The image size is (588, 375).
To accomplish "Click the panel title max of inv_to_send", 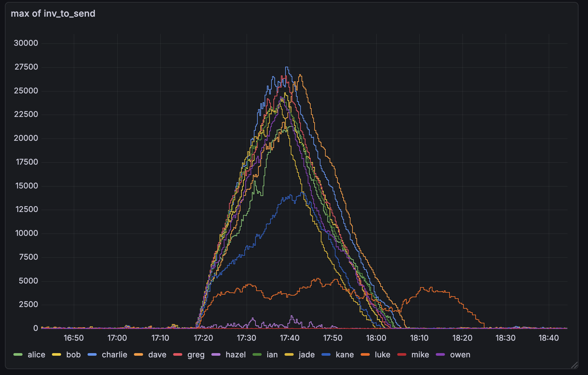I will [x=53, y=14].
